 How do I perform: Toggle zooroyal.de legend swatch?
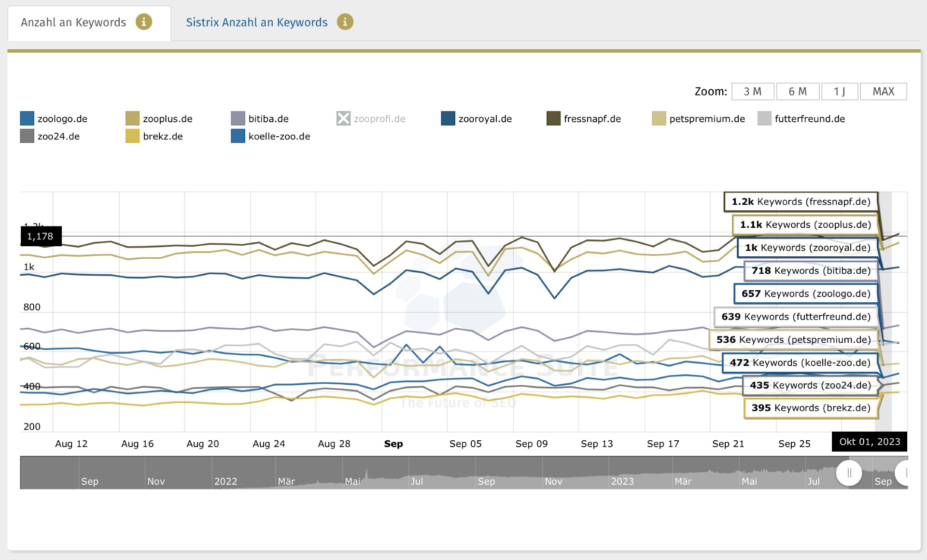[x=448, y=118]
